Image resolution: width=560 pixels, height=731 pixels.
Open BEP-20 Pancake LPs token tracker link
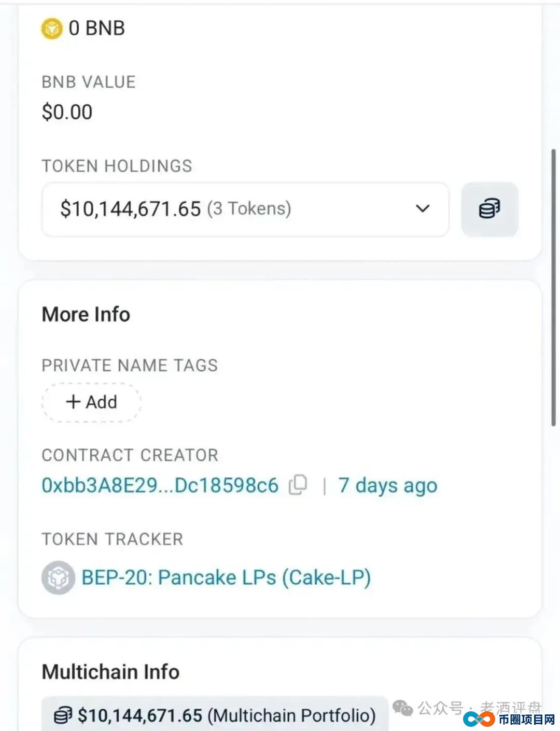click(226, 578)
